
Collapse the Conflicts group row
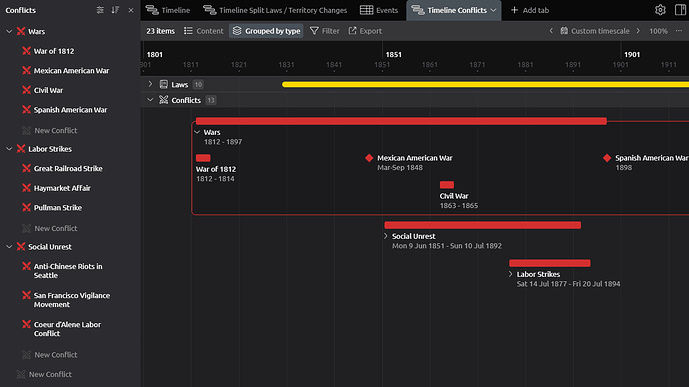150,100
